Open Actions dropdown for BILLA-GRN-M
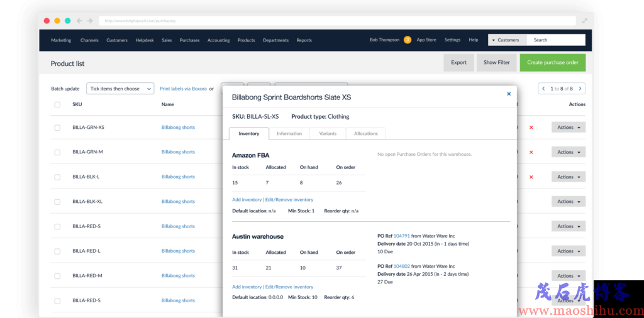Viewport: 644px width, 318px height. (569, 152)
